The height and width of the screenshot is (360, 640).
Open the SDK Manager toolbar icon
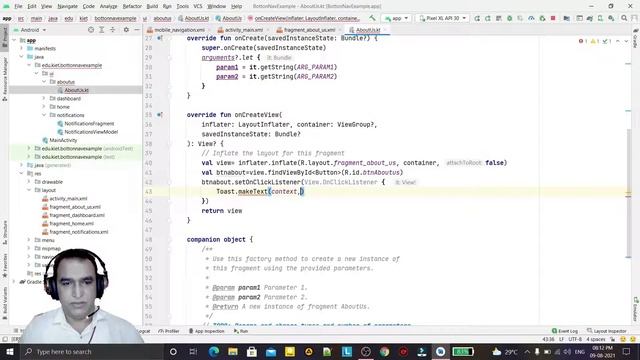pos(611,18)
